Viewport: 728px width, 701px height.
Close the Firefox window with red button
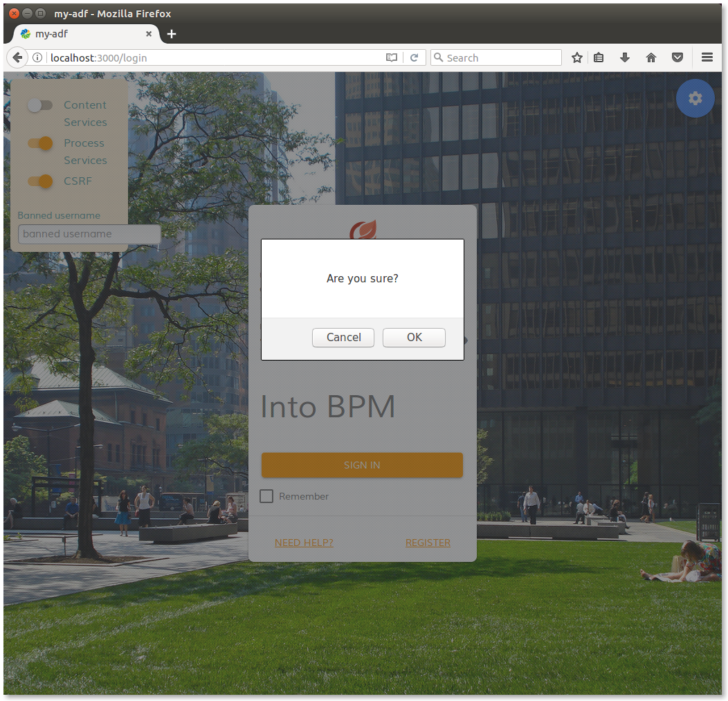[14, 13]
